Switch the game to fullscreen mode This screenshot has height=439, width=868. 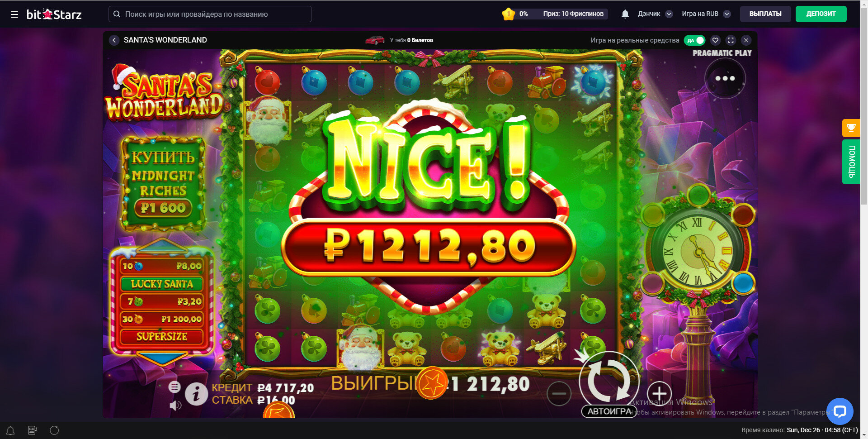tap(731, 40)
